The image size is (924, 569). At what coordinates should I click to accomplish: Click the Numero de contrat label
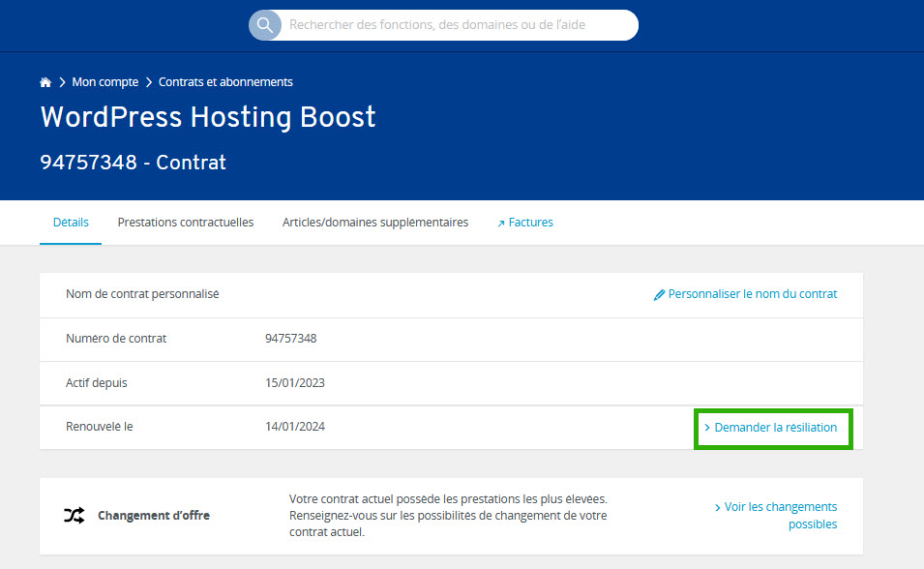click(x=116, y=339)
